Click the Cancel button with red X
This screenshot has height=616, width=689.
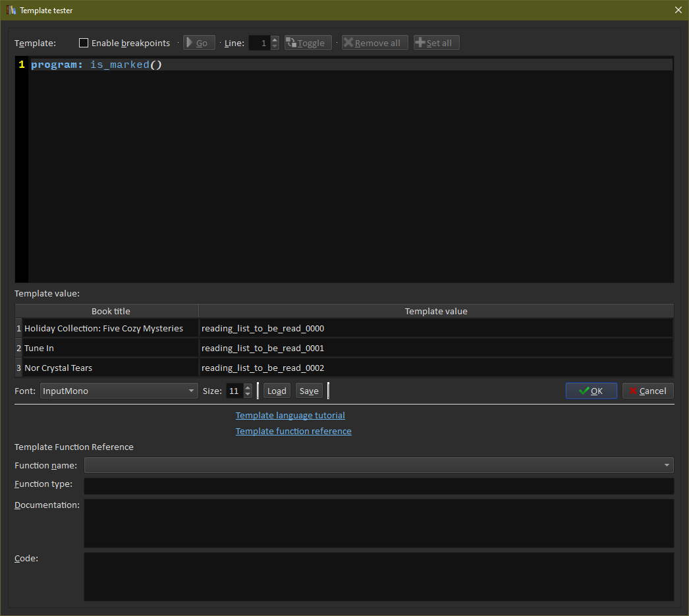(648, 391)
